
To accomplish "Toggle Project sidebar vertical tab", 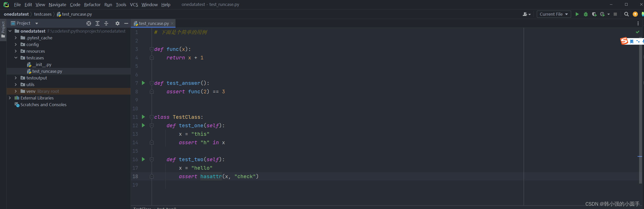I will coord(3,30).
